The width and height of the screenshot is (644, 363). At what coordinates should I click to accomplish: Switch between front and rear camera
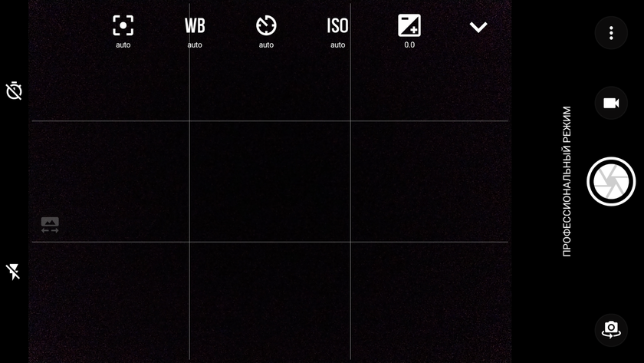click(x=611, y=330)
